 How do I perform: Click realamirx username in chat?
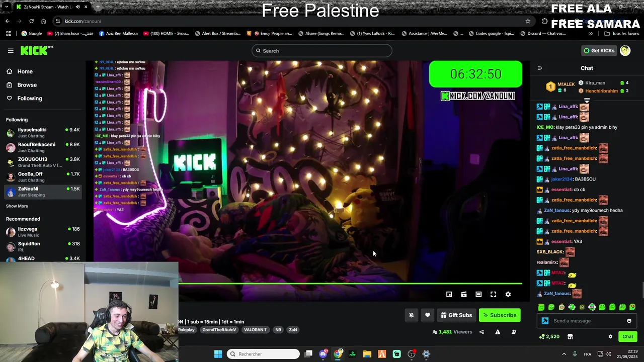click(x=547, y=262)
